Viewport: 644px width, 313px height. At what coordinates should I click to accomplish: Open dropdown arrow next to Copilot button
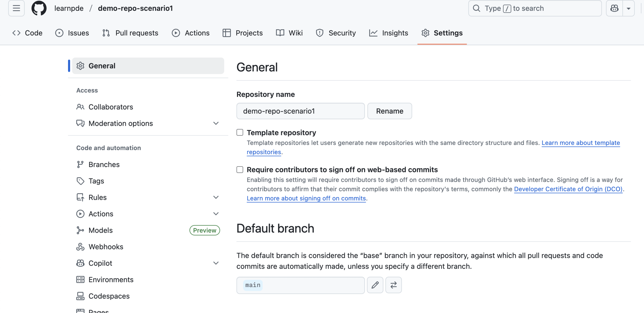point(629,8)
